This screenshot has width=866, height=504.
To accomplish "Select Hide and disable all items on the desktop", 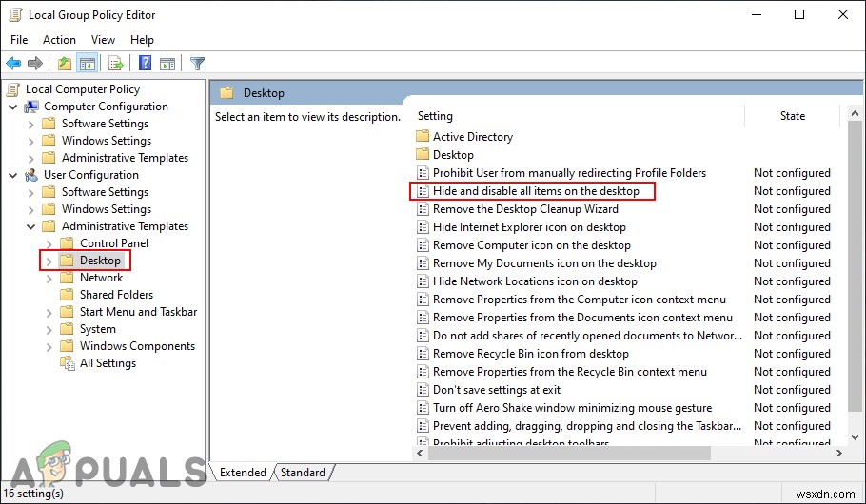I will pos(536,191).
